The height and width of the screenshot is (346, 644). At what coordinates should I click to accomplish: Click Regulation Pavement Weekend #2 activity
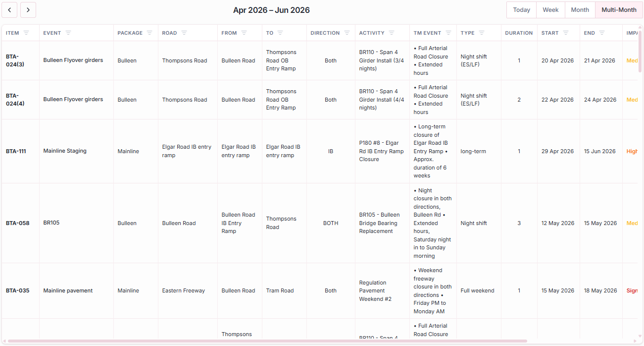point(375,290)
